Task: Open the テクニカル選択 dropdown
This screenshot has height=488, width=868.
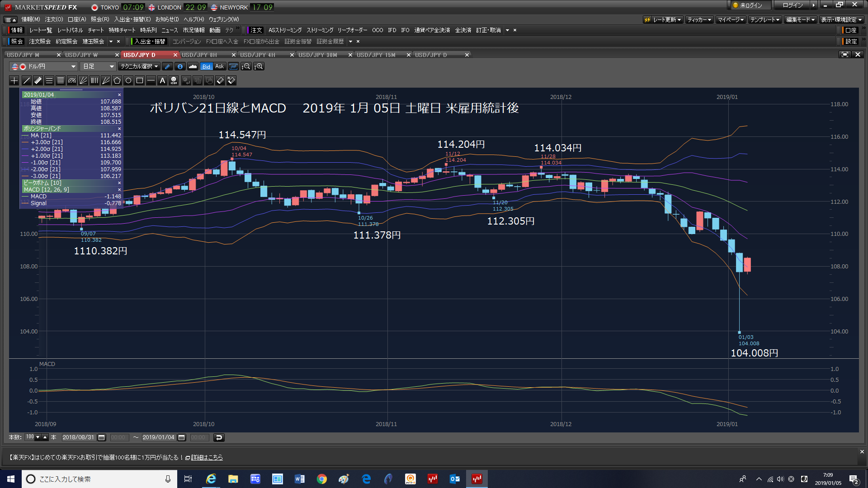Action: [139, 66]
